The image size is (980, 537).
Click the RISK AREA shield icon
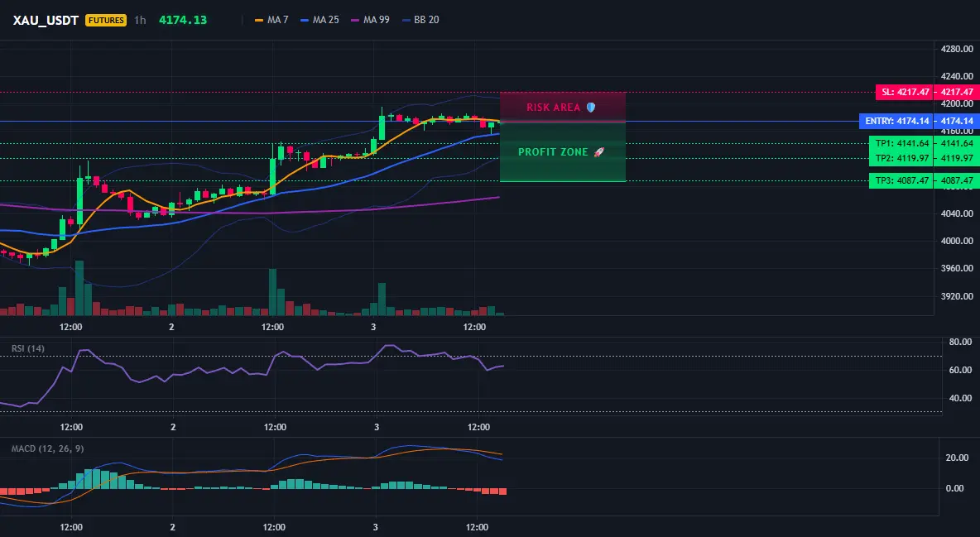click(x=591, y=108)
